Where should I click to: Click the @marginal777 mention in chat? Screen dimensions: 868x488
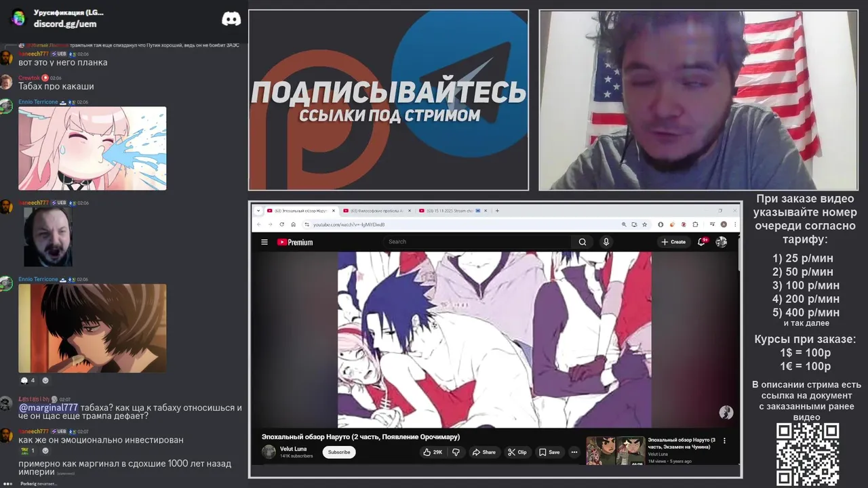48,407
